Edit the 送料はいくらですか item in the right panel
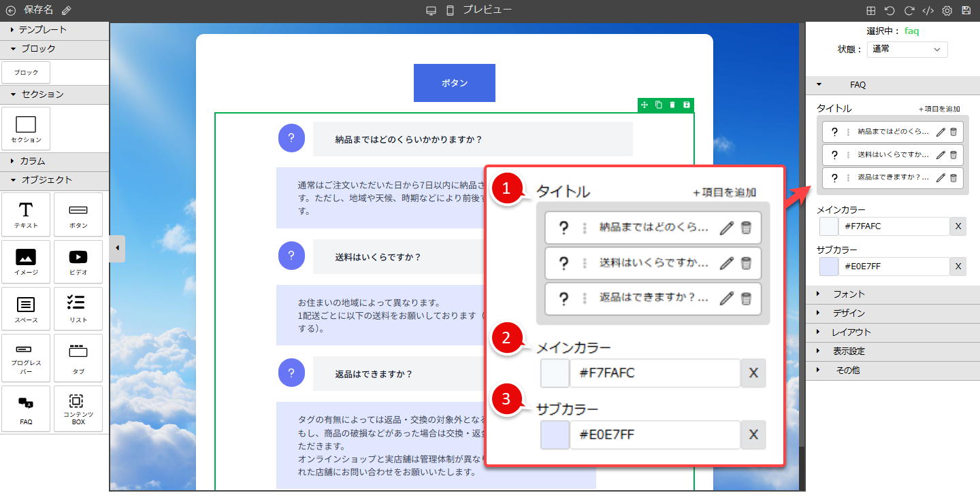Image resolution: width=980 pixels, height=497 pixels. click(x=941, y=154)
